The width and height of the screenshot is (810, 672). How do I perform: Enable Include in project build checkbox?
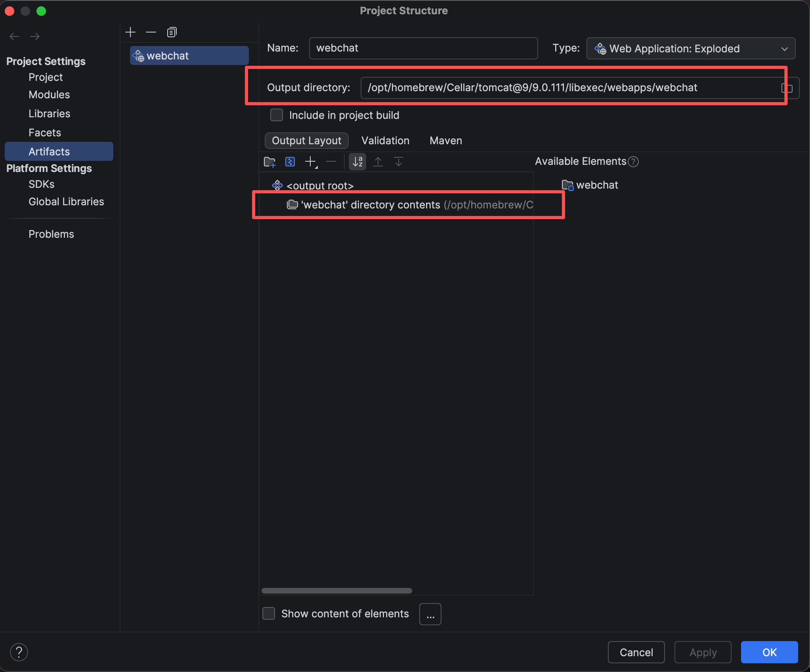(277, 115)
